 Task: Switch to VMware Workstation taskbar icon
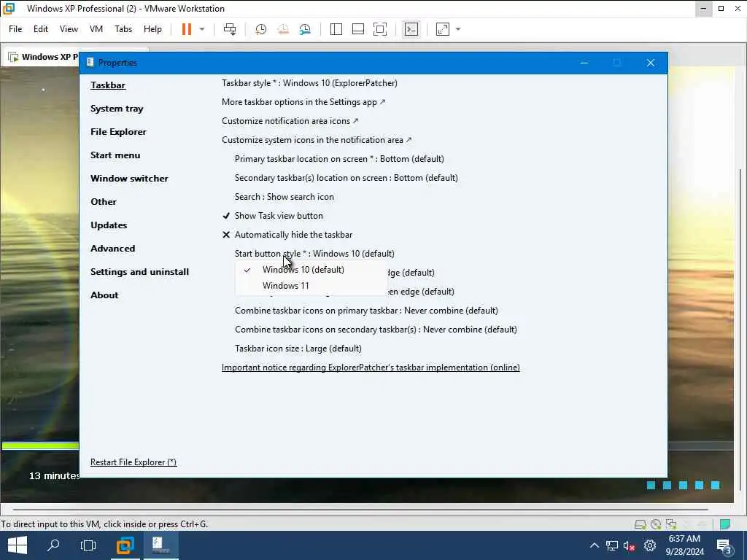click(125, 545)
